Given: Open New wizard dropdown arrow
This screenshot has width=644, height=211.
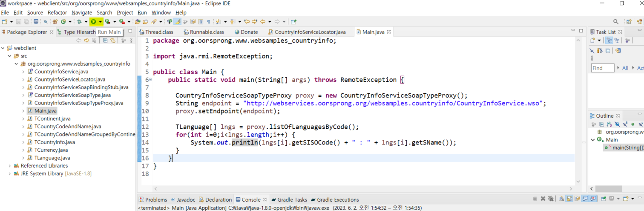Looking at the screenshot, I should (x=11, y=21).
